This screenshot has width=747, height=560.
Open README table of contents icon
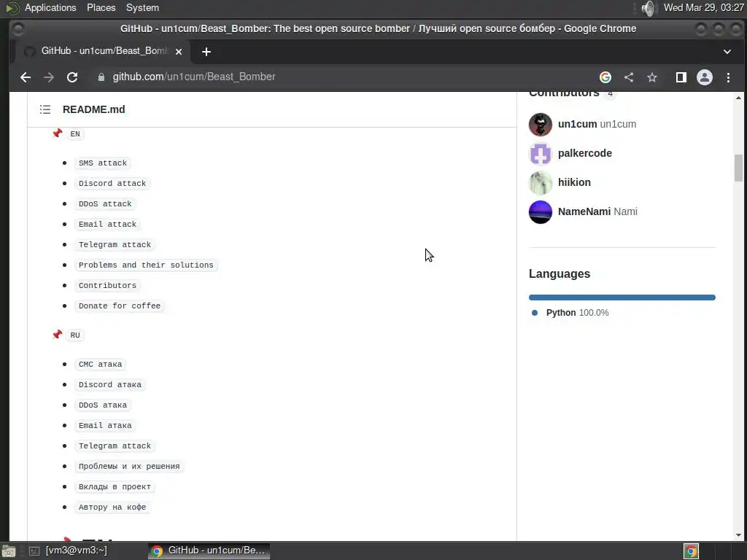pyautogui.click(x=45, y=109)
